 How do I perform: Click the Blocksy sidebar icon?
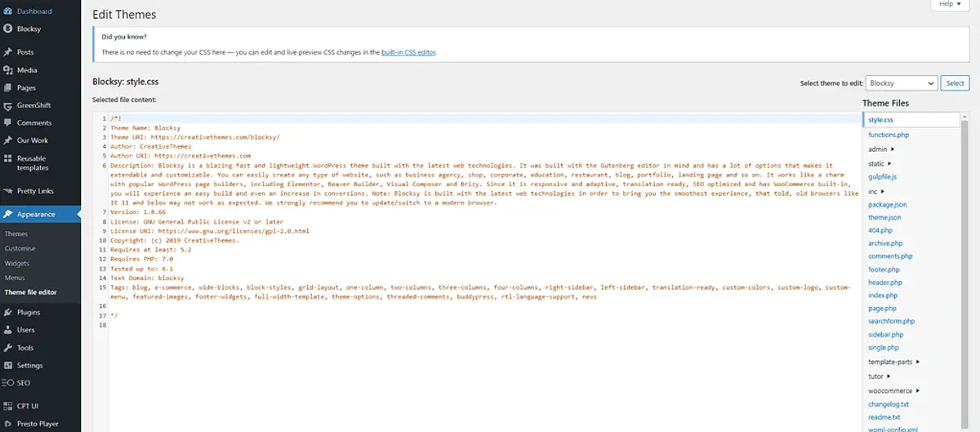coord(8,29)
